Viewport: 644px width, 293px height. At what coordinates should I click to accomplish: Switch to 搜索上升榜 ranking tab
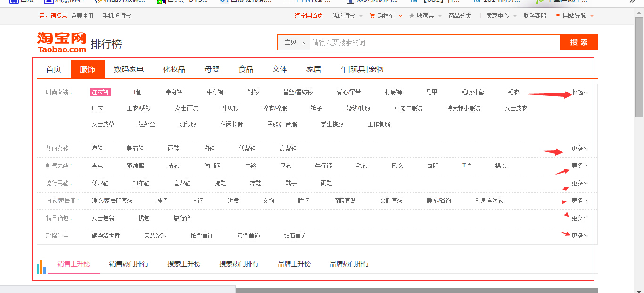point(184,264)
